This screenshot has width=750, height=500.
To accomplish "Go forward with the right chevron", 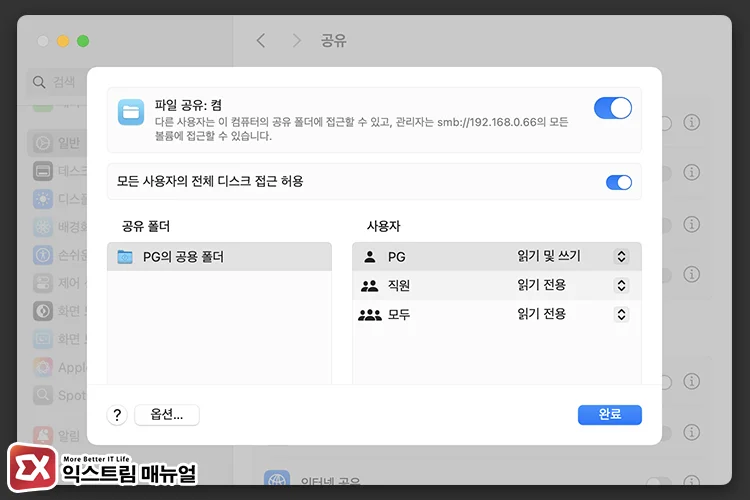I will pyautogui.click(x=297, y=41).
